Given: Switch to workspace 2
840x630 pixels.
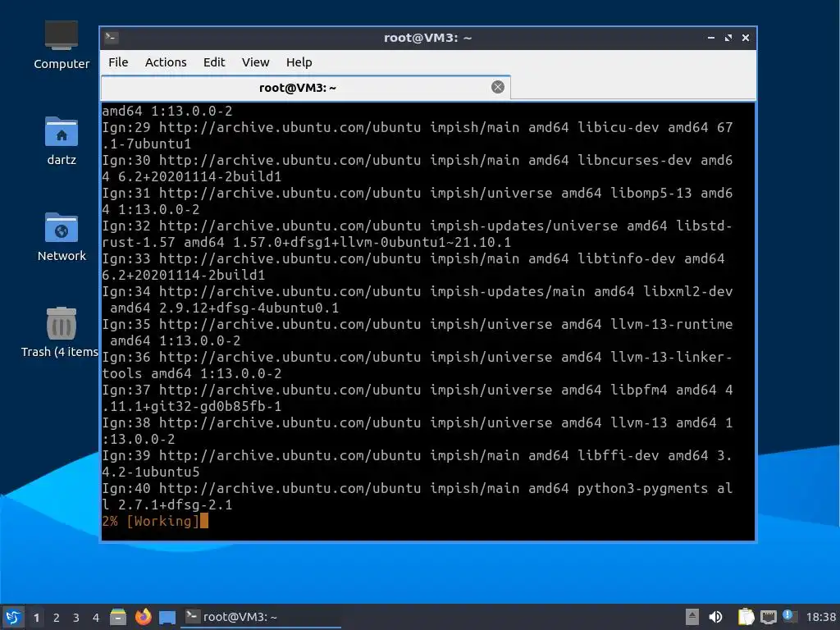Looking at the screenshot, I should (x=57, y=618).
